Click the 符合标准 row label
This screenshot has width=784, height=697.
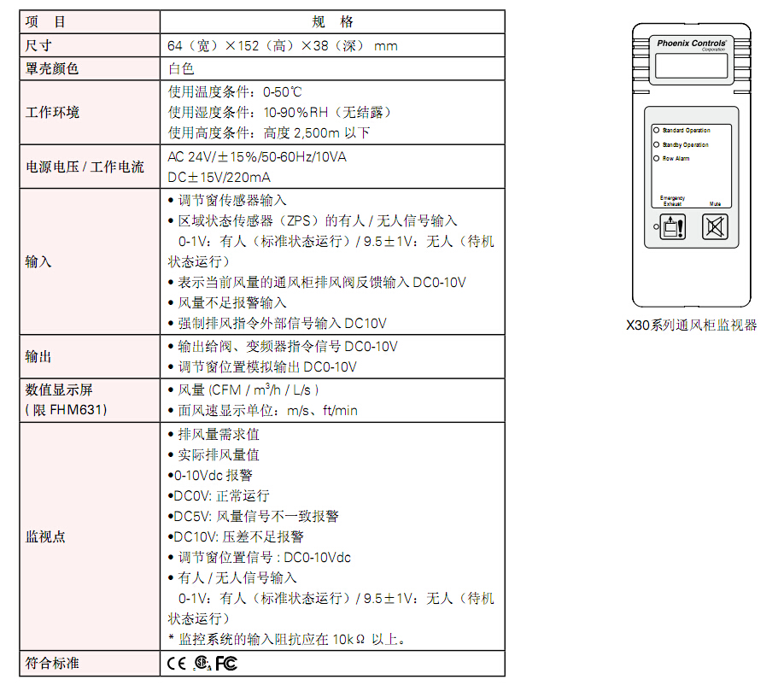[53, 663]
